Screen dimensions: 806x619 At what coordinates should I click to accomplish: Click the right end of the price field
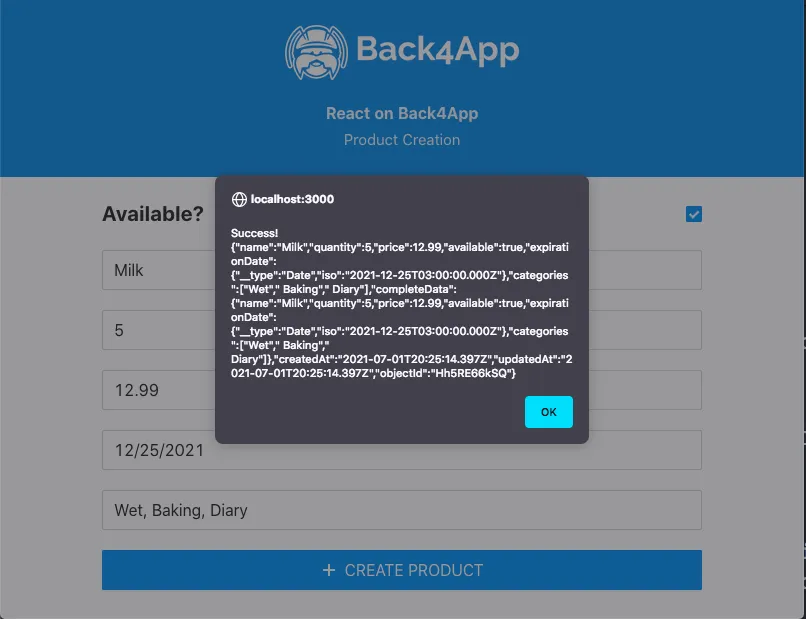pyautogui.click(x=645, y=390)
